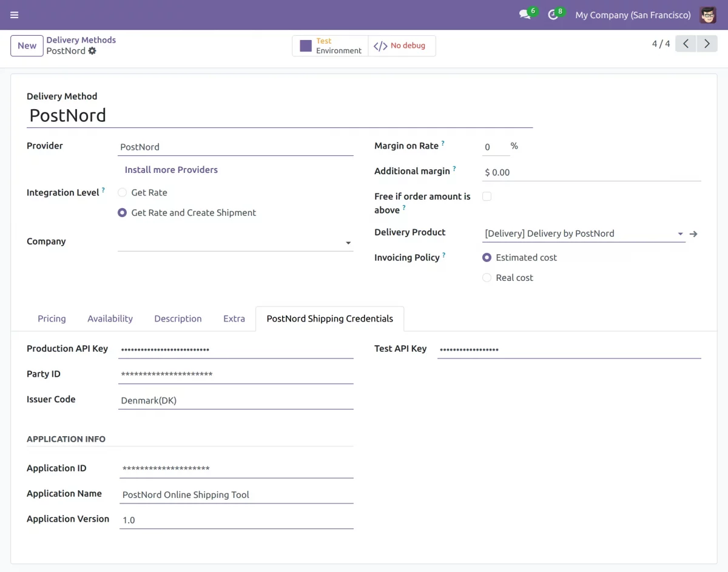This screenshot has height=572, width=728.
Task: Show Additional margin help tooltip mark
Action: point(454,169)
